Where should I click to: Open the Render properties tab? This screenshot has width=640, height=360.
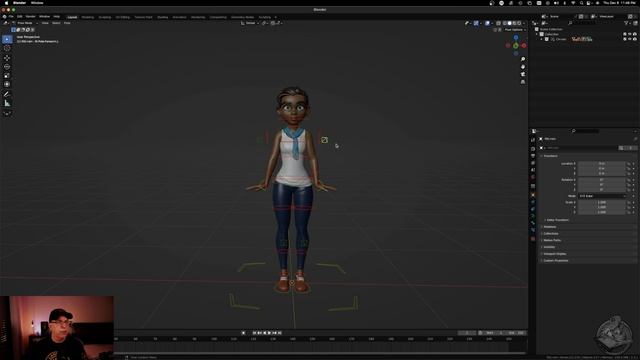[533, 149]
